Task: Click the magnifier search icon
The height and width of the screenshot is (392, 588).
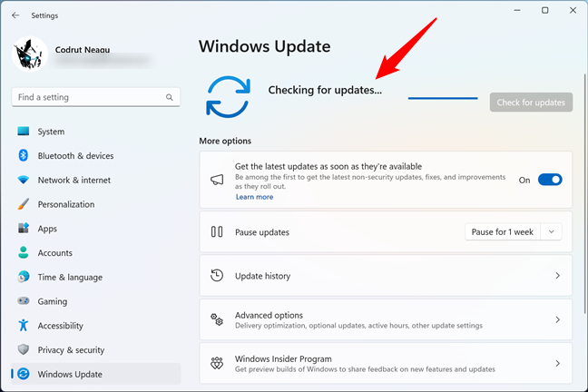Action: pyautogui.click(x=170, y=97)
